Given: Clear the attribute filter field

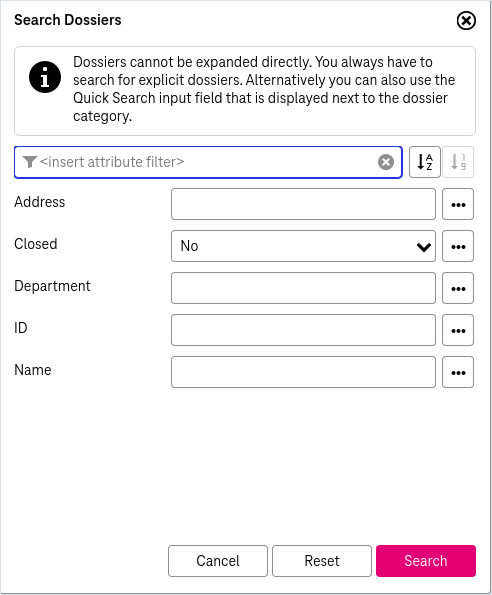Looking at the screenshot, I should (x=386, y=162).
